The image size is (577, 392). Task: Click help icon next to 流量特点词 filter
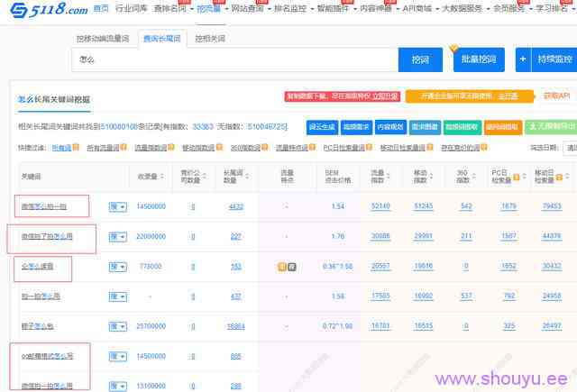coord(312,148)
